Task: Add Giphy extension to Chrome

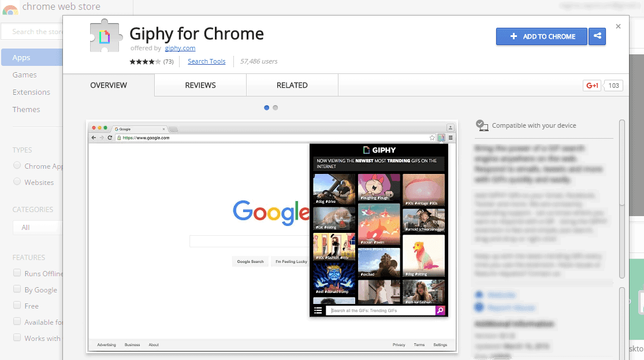Action: click(x=541, y=36)
